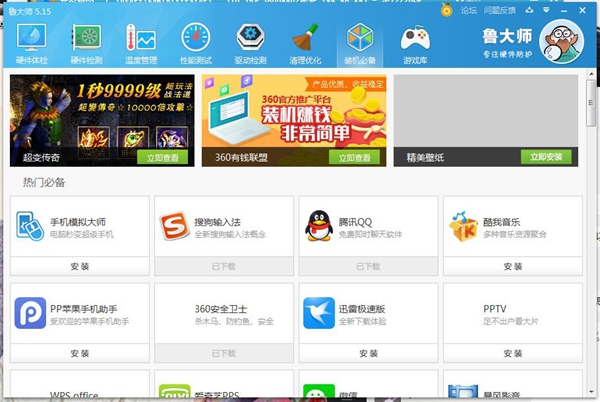The width and height of the screenshot is (600, 402).
Task: Select the 装机必备 essential software tab
Action: 360,43
